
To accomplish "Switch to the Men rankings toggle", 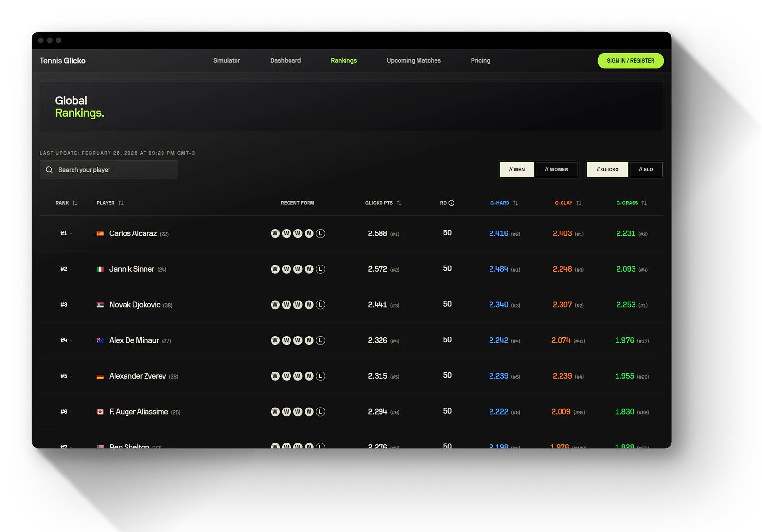I will coord(517,170).
